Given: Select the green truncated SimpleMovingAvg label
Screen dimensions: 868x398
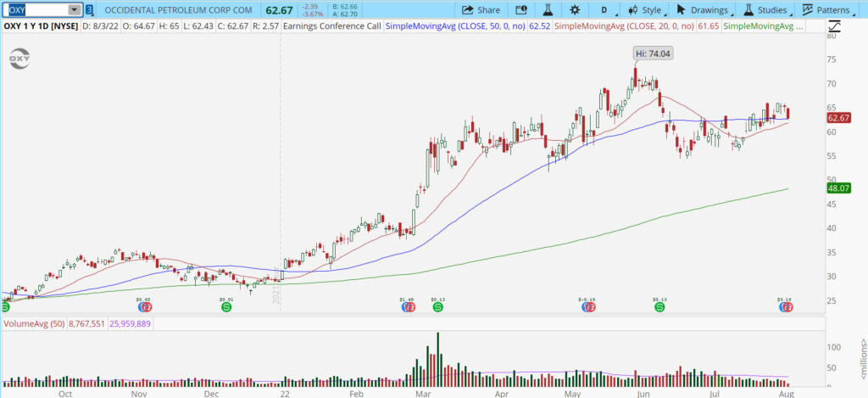Looking at the screenshot, I should coord(763,26).
